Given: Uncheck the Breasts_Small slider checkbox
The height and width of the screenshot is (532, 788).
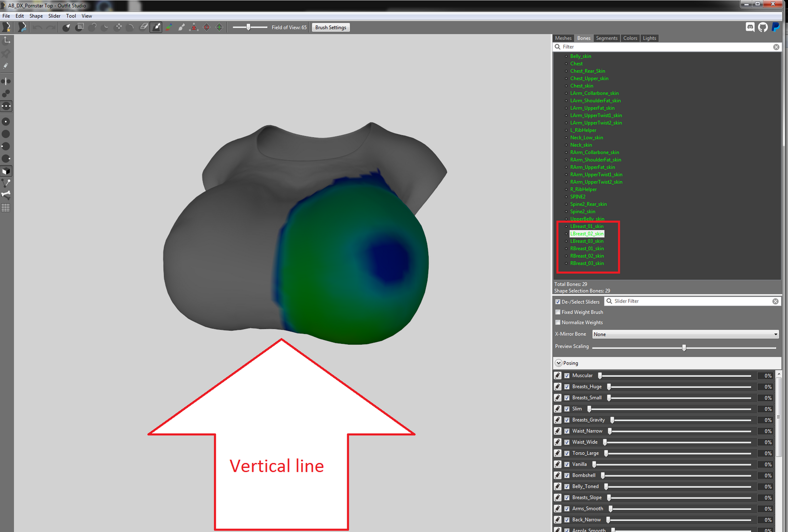Looking at the screenshot, I should click(x=567, y=398).
